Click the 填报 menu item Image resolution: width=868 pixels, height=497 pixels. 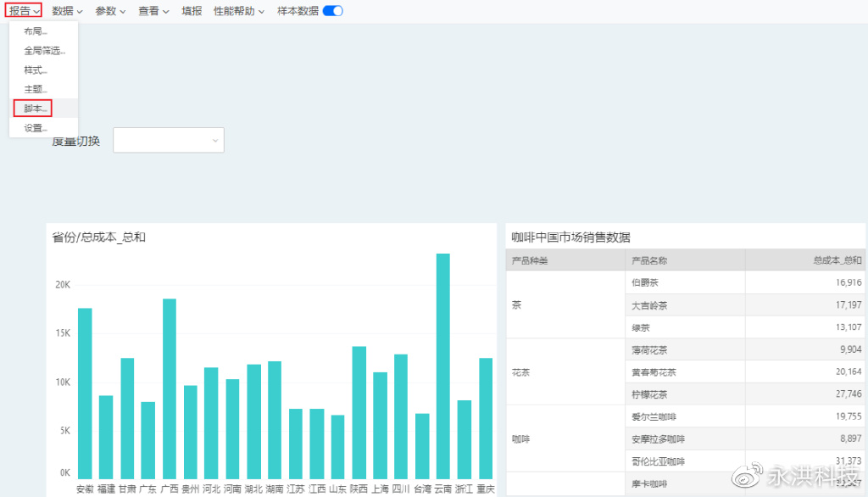192,12
